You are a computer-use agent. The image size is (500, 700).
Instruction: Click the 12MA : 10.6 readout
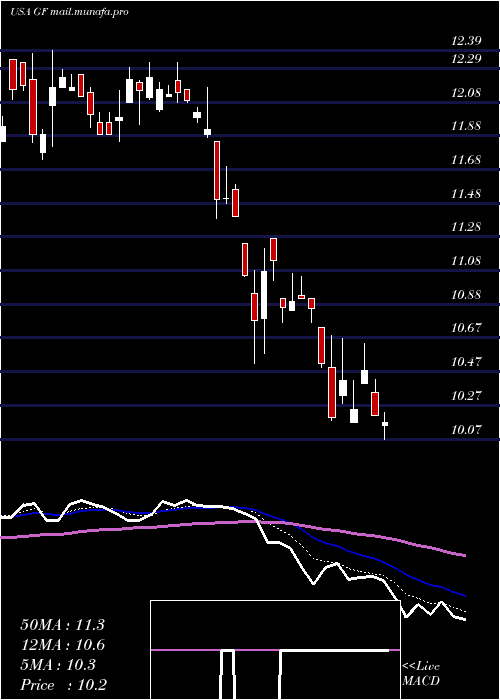62,645
